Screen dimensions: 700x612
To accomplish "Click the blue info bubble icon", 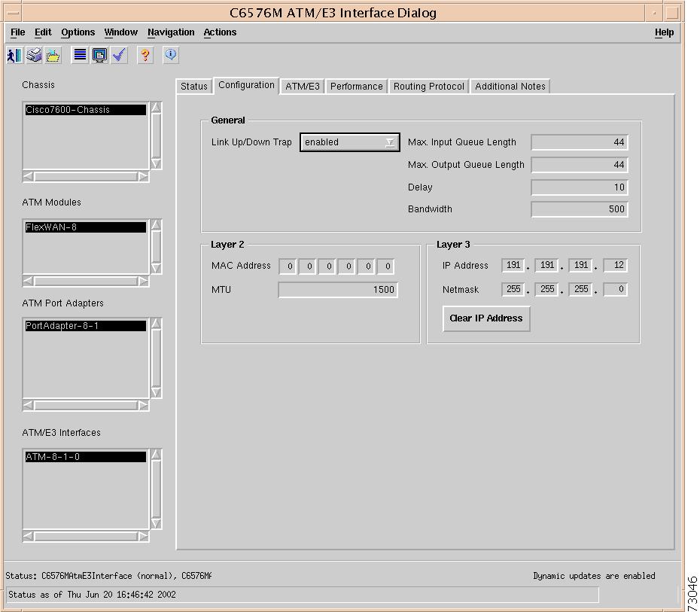I will tap(171, 56).
